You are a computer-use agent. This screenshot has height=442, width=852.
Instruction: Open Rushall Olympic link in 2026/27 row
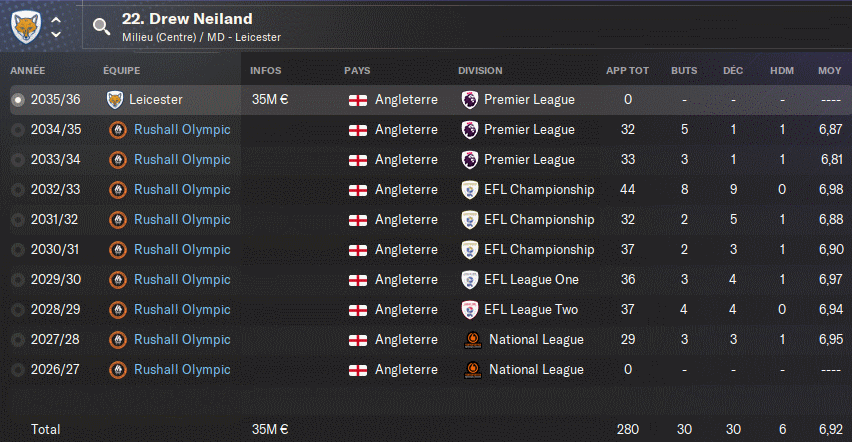pos(182,370)
